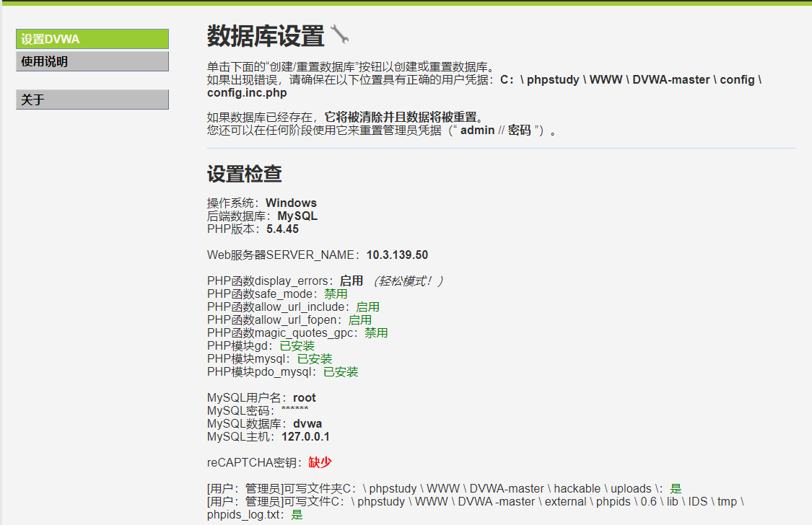Open the 设置DVWA menu item
Screen dimensions: 812x525
(x=92, y=40)
